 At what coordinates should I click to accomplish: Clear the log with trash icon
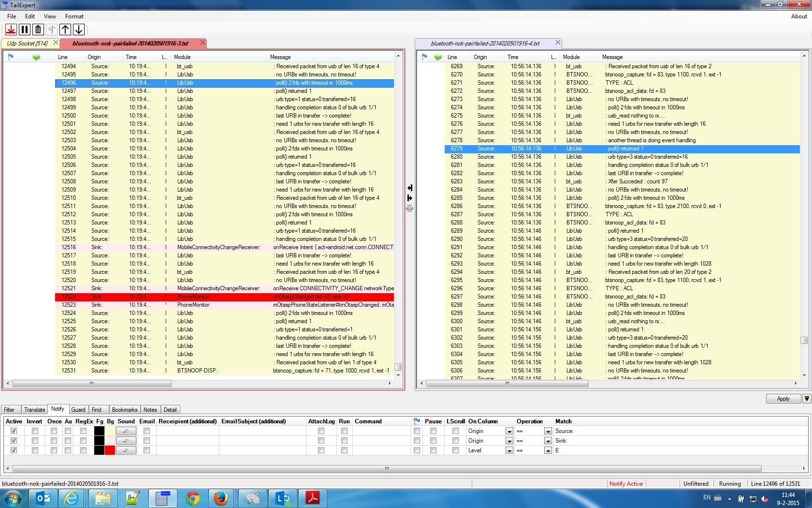[x=38, y=30]
